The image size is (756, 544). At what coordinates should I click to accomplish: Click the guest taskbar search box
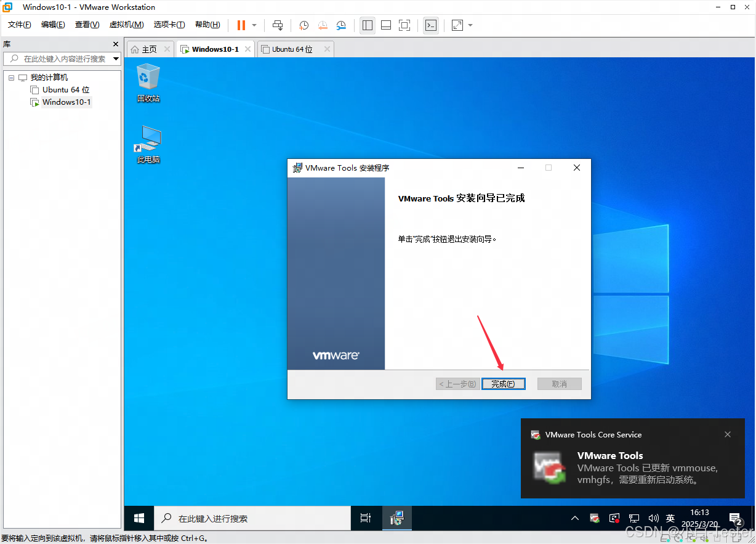tap(252, 518)
